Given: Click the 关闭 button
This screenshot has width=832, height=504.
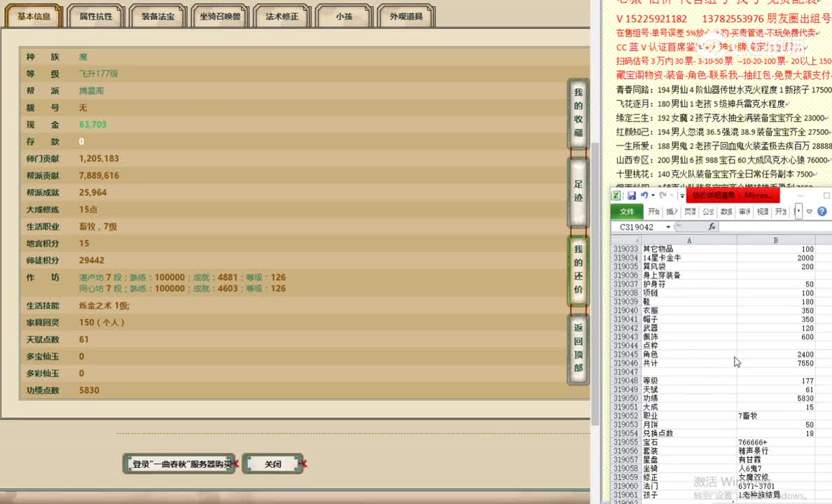Looking at the screenshot, I should (x=272, y=463).
